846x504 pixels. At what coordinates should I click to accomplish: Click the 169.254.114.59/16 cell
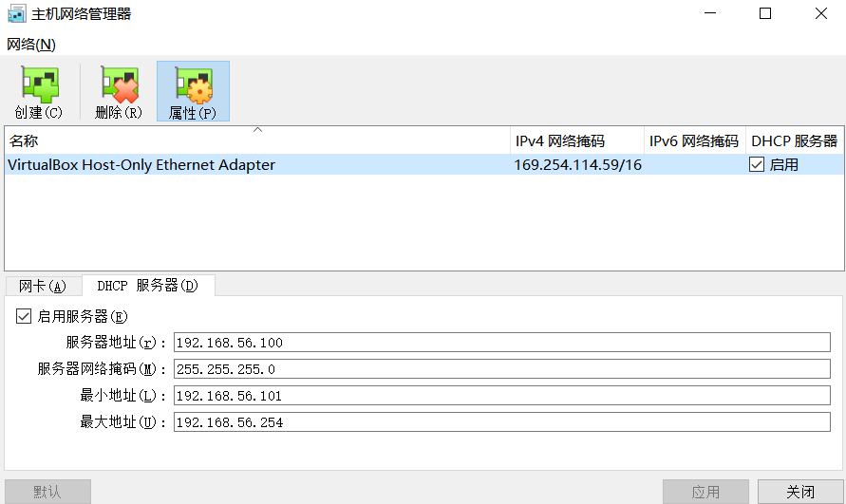[578, 164]
